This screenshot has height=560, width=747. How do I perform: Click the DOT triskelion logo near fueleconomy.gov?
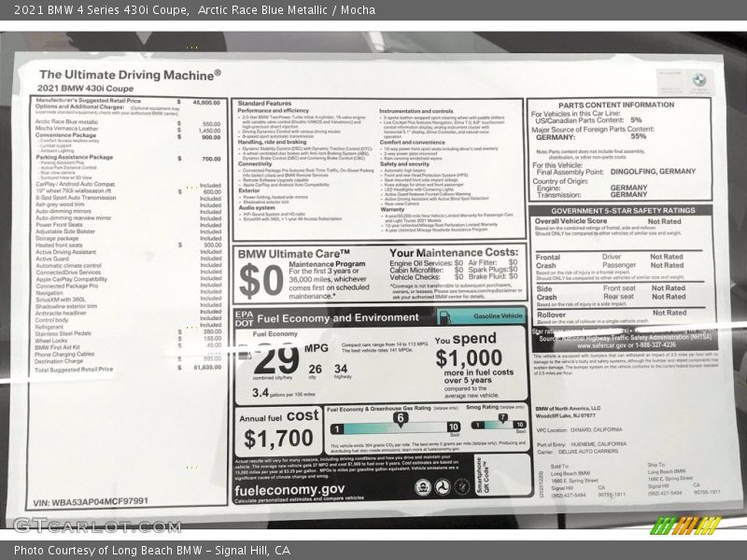443,487
